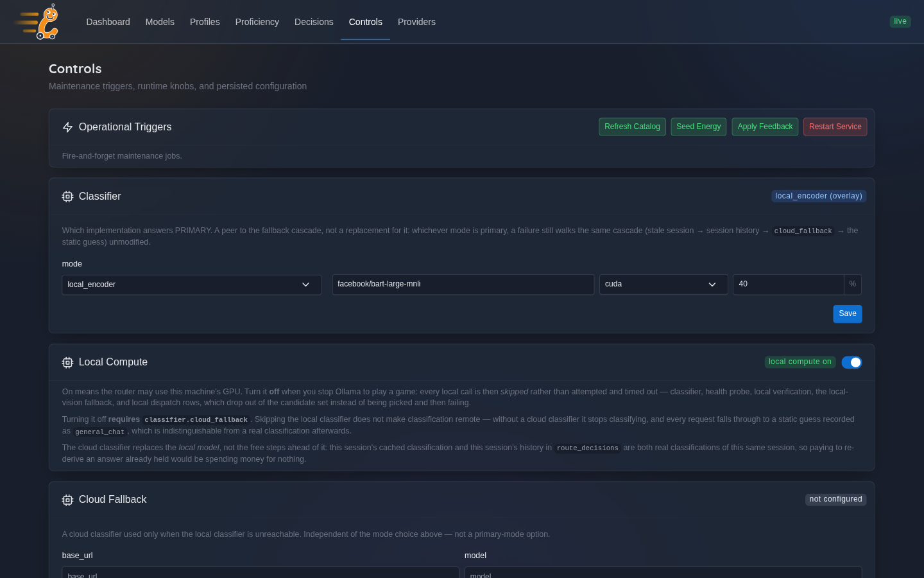
Task: Focus the Cloud Fallback base_url field
Action: coord(260,572)
